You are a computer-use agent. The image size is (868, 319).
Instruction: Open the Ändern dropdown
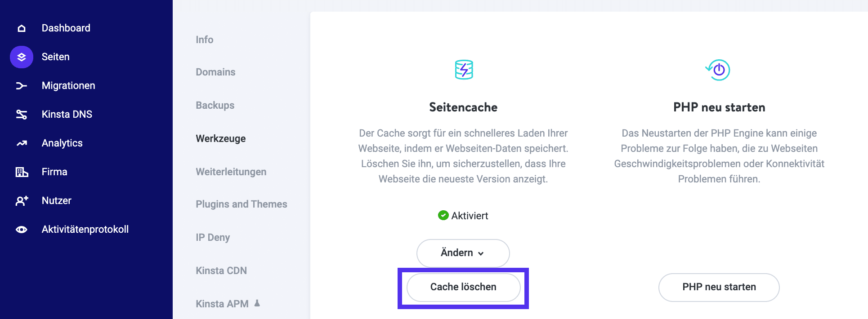[x=463, y=253]
